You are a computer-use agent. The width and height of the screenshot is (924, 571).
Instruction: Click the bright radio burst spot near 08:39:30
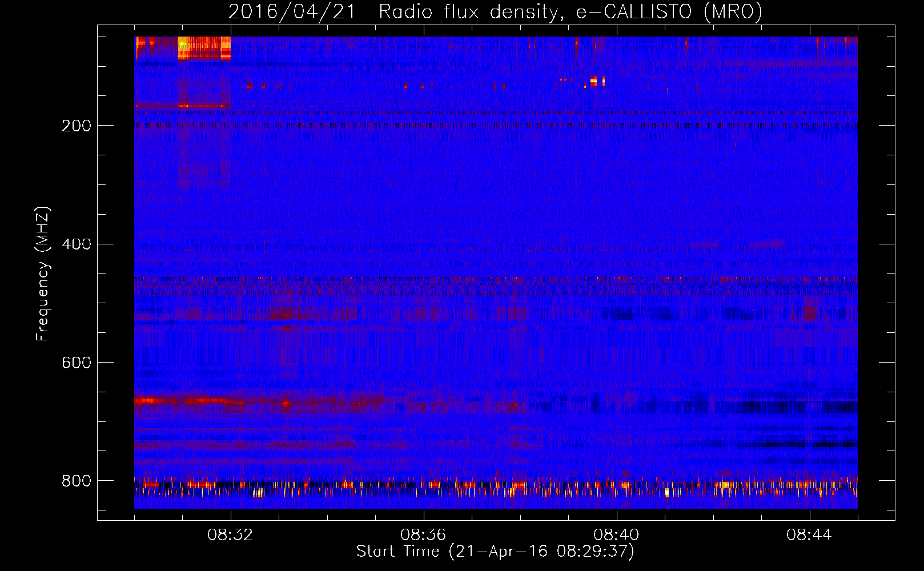click(594, 81)
